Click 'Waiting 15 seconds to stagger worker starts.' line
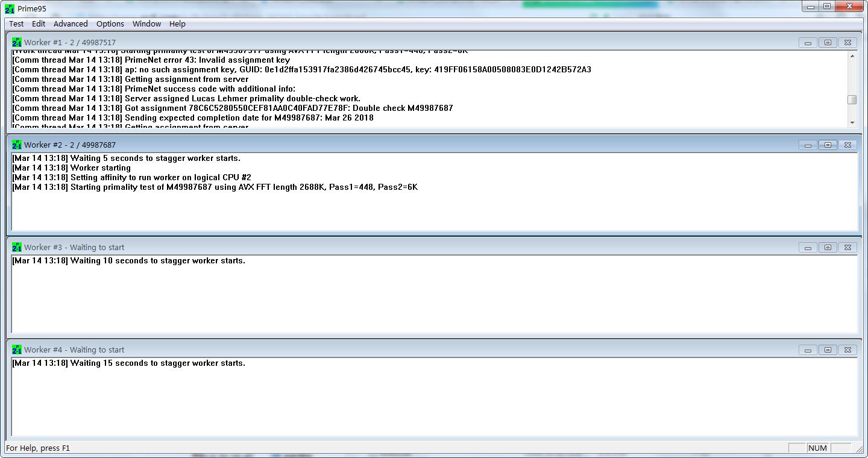 [x=128, y=363]
